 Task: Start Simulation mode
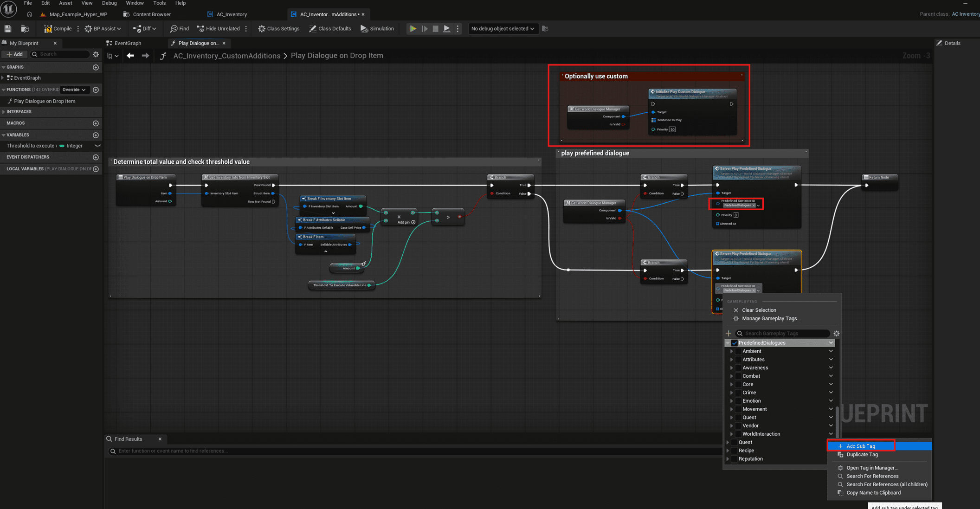(377, 29)
